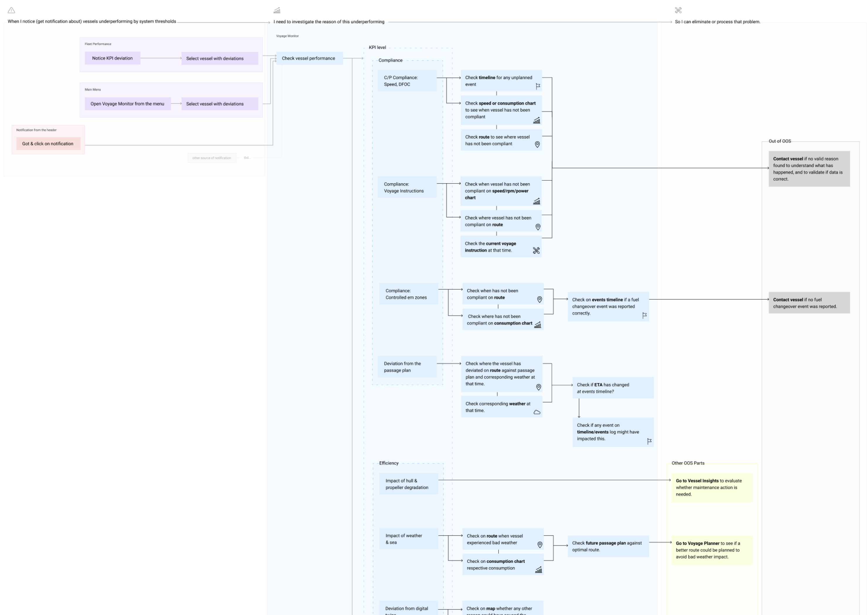Select the 'Deviation from the passage plan' box

pos(407,367)
